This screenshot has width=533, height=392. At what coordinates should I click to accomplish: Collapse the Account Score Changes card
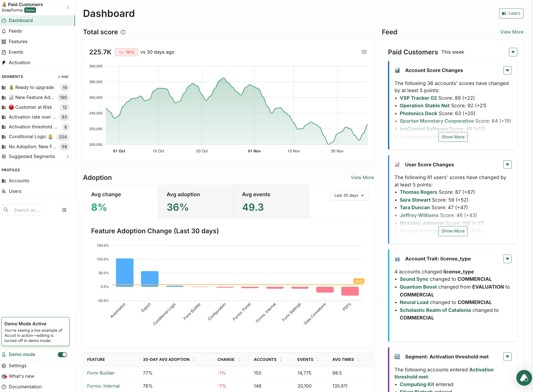point(508,70)
